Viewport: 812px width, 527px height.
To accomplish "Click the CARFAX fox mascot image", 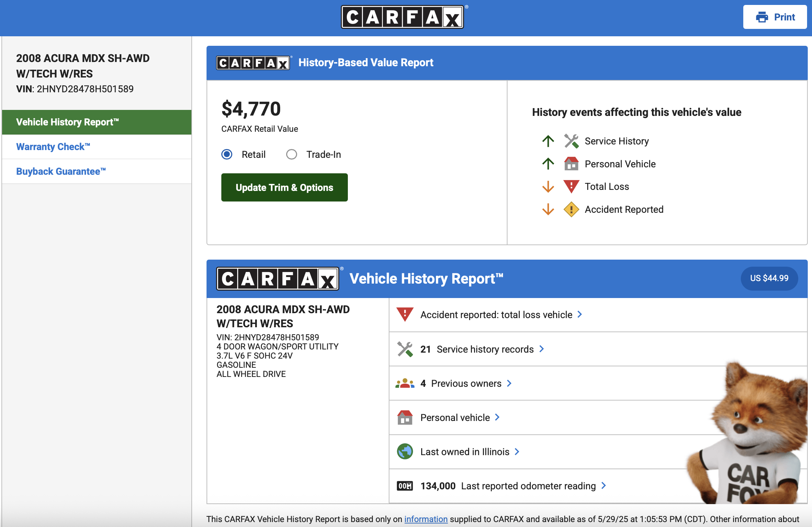I will pos(747,433).
